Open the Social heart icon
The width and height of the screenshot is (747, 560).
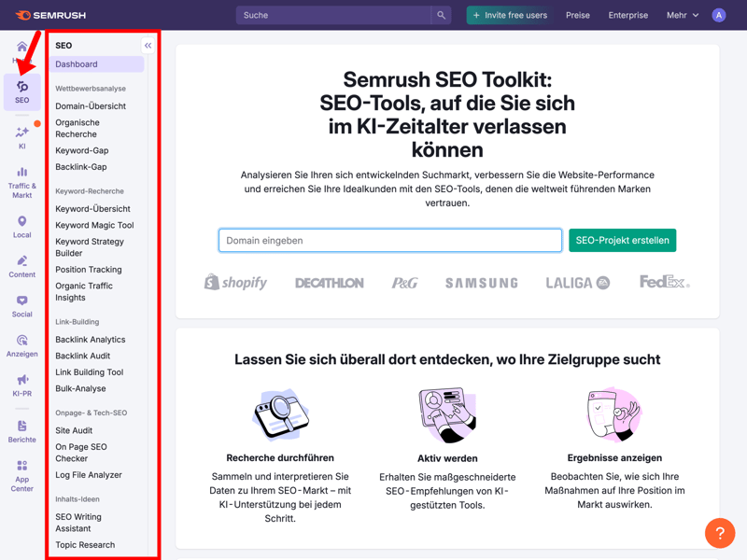(21, 301)
